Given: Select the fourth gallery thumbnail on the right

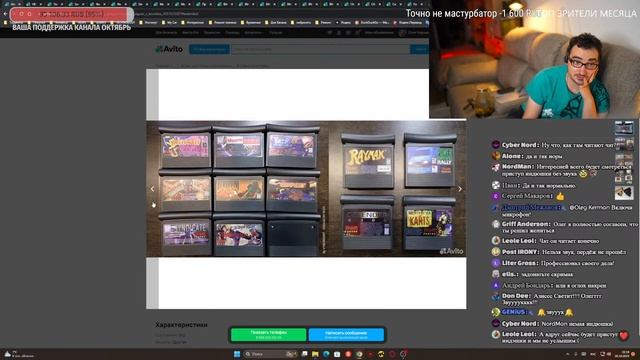Looking at the screenshot, I should pos(624,176).
